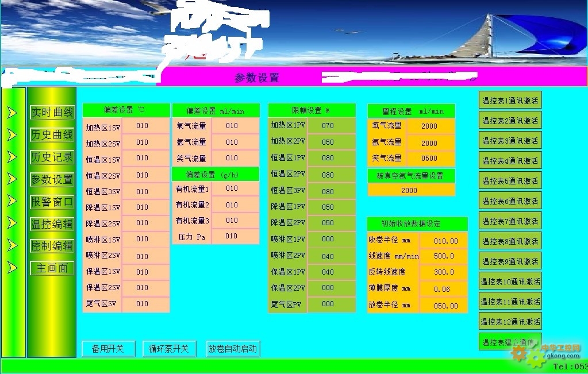Screen dimensions: 588x374
Task: Activate 温控表11通讯激活
Action: coord(510,302)
